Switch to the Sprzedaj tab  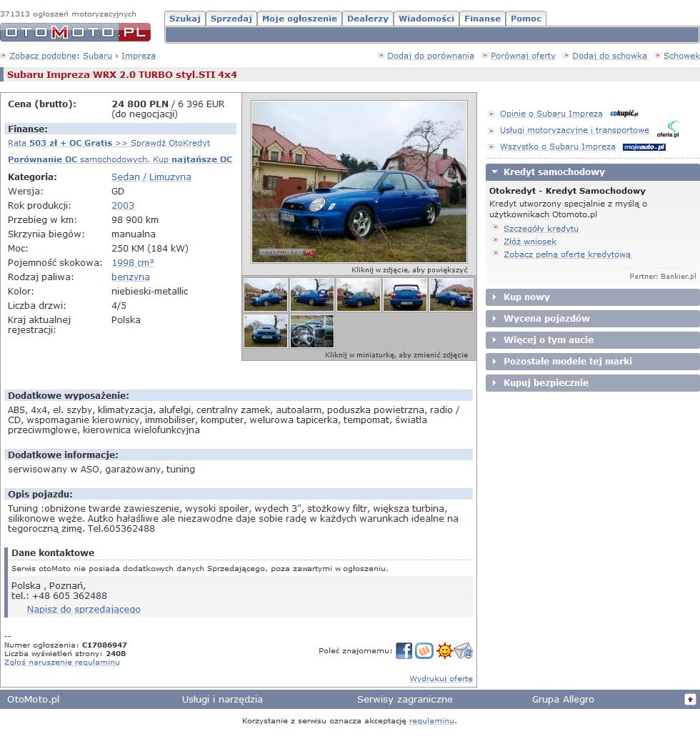click(231, 19)
